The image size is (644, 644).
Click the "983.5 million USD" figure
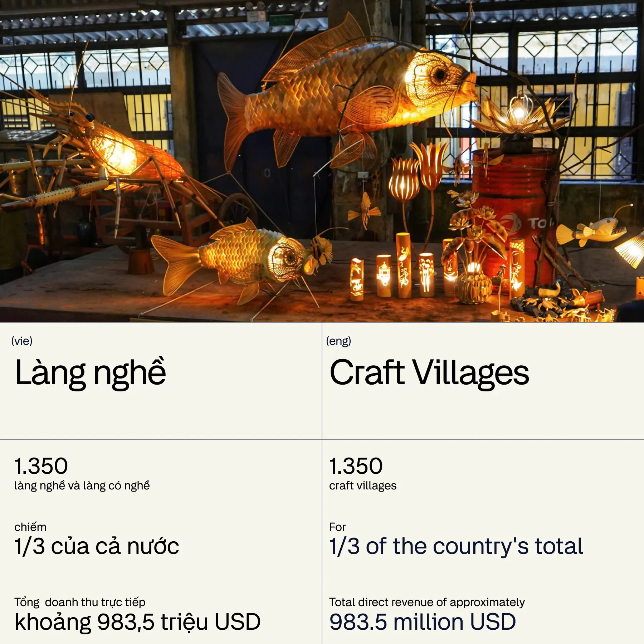pyautogui.click(x=423, y=622)
